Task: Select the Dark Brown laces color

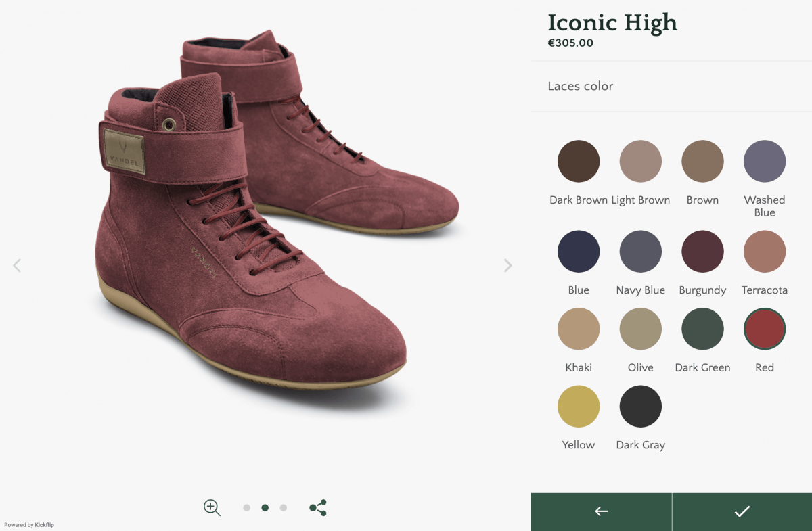Action: (579, 162)
